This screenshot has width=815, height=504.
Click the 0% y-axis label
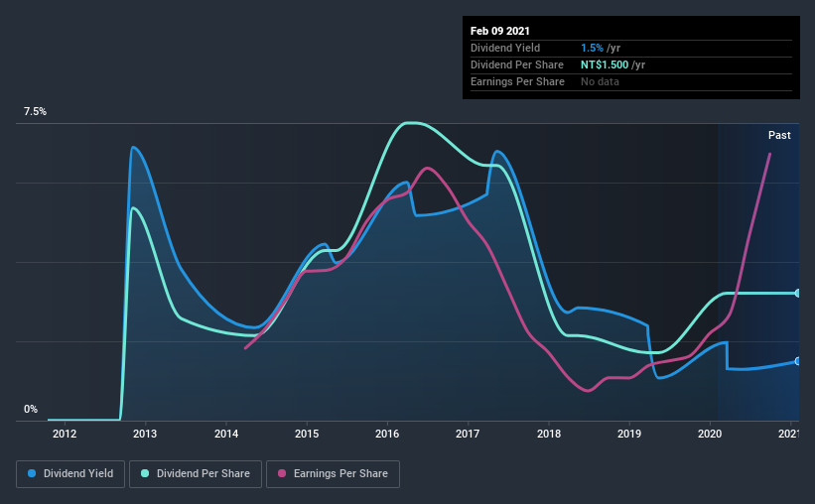(31, 409)
